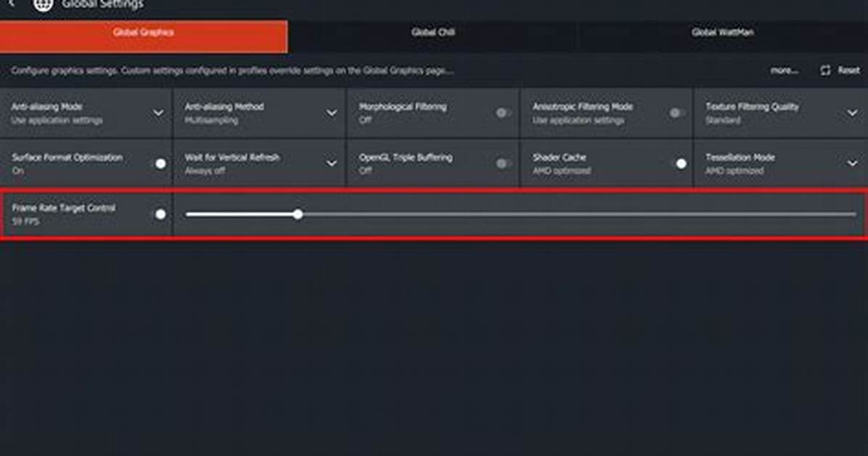Toggle the Shader Cache switch
Viewport: 868px width, 456px height.
[679, 164]
